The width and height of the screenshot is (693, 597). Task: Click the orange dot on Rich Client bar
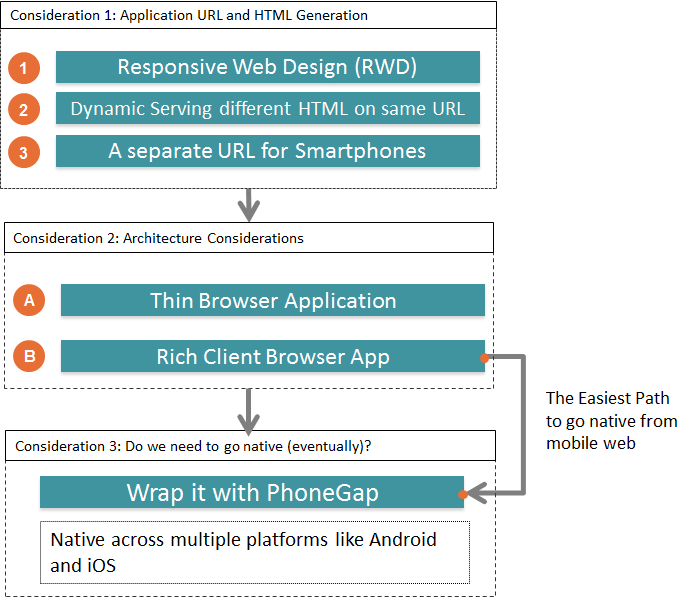[484, 356]
